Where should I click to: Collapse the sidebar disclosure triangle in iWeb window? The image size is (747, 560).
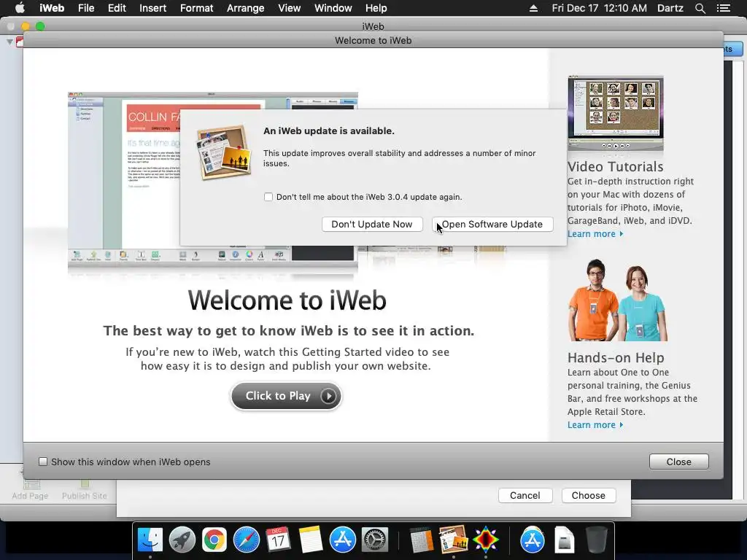point(9,42)
